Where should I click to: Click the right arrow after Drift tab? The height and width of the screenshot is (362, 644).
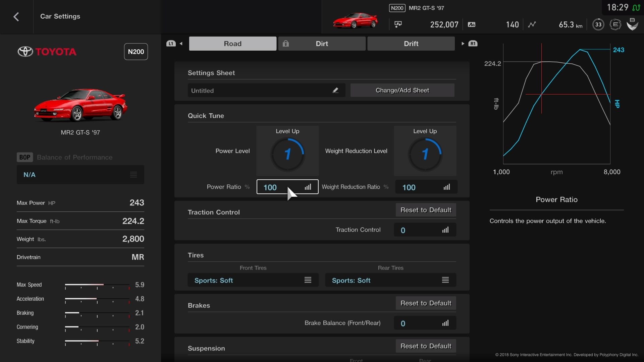(x=463, y=44)
